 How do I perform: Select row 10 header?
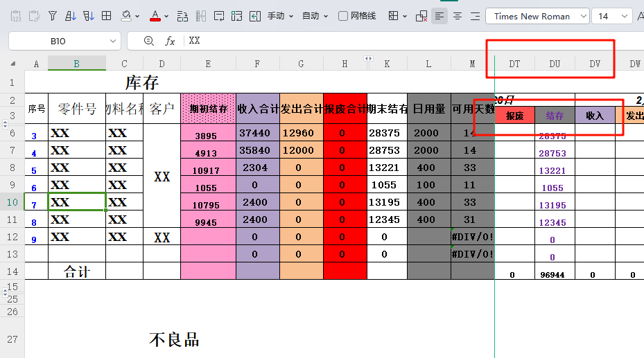click(12, 202)
